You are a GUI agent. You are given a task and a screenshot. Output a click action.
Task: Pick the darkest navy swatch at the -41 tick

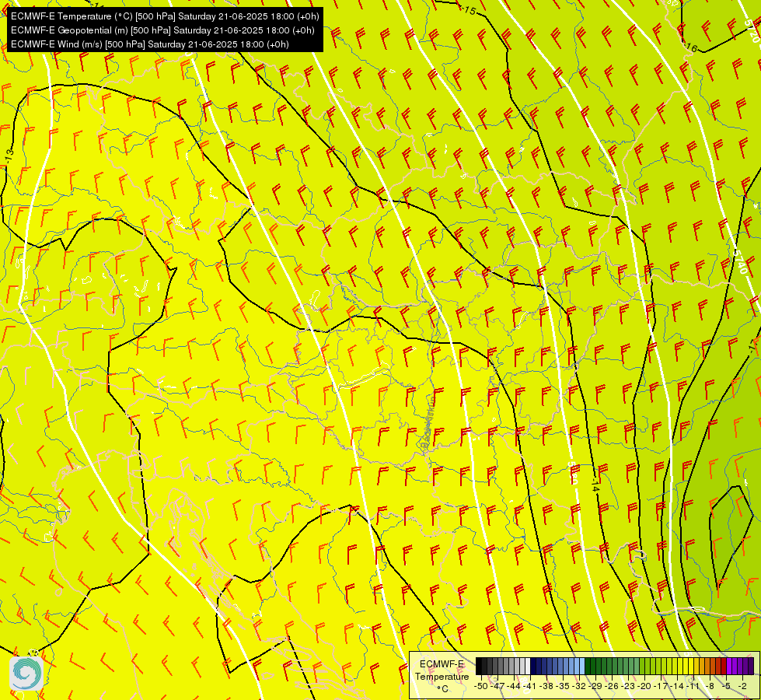(x=533, y=666)
